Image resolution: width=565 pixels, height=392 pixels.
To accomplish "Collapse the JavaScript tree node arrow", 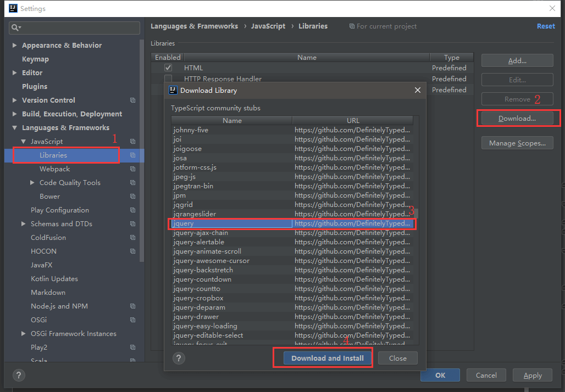I will click(x=24, y=142).
